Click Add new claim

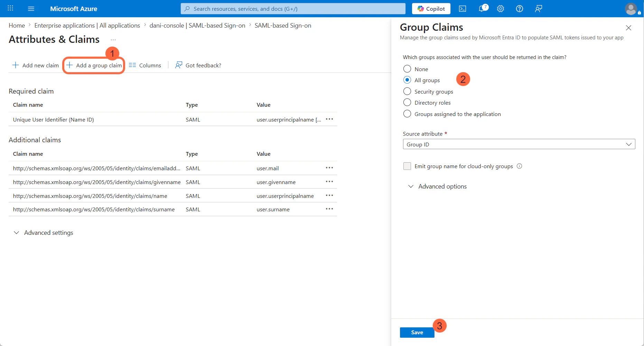tap(36, 65)
